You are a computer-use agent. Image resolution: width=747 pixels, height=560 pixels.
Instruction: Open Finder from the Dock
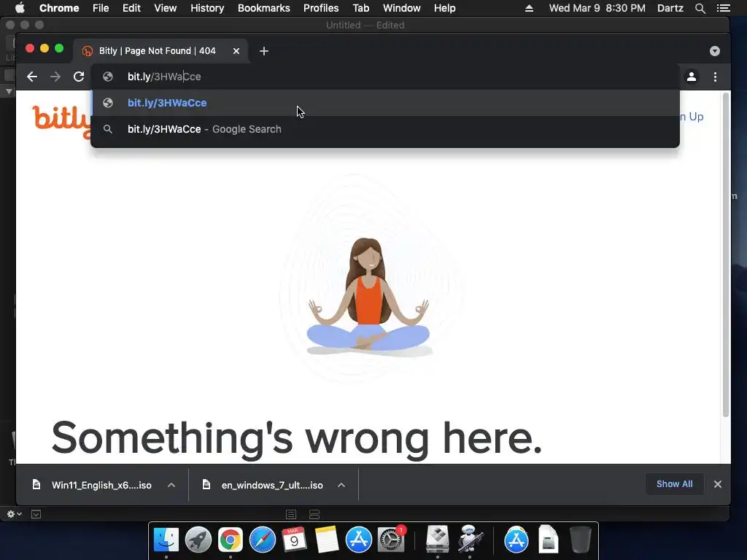point(166,540)
